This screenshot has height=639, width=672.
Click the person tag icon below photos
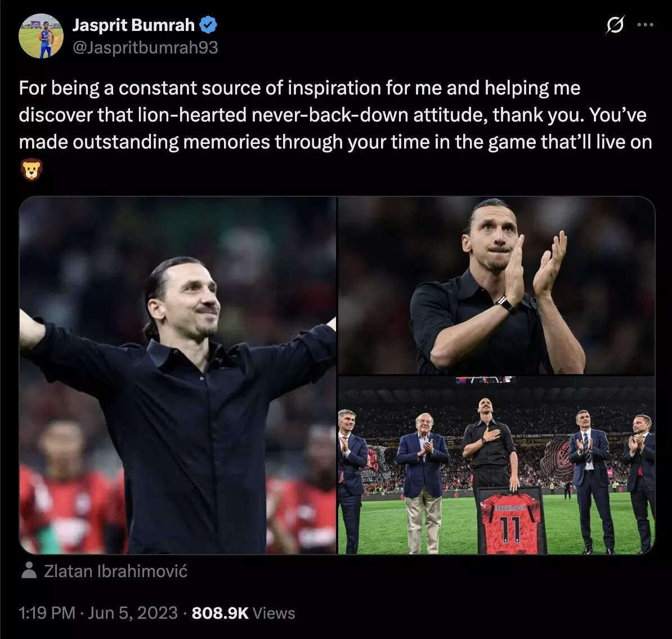(28, 571)
